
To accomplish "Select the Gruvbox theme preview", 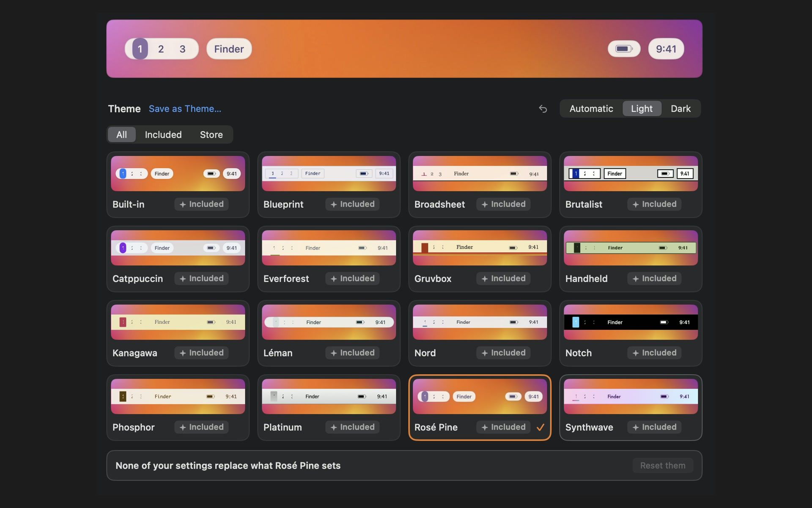I will pyautogui.click(x=480, y=248).
